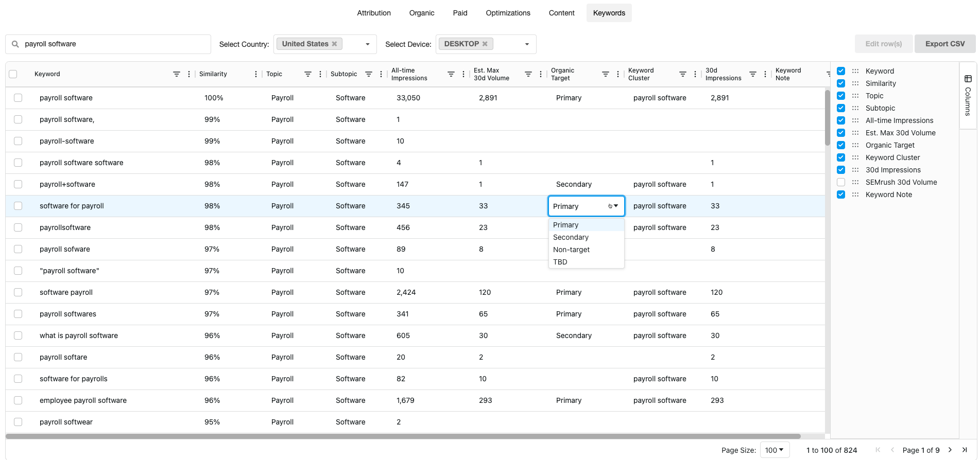
Task: Open filter for Est. Max 30d Volume
Action: tap(528, 74)
